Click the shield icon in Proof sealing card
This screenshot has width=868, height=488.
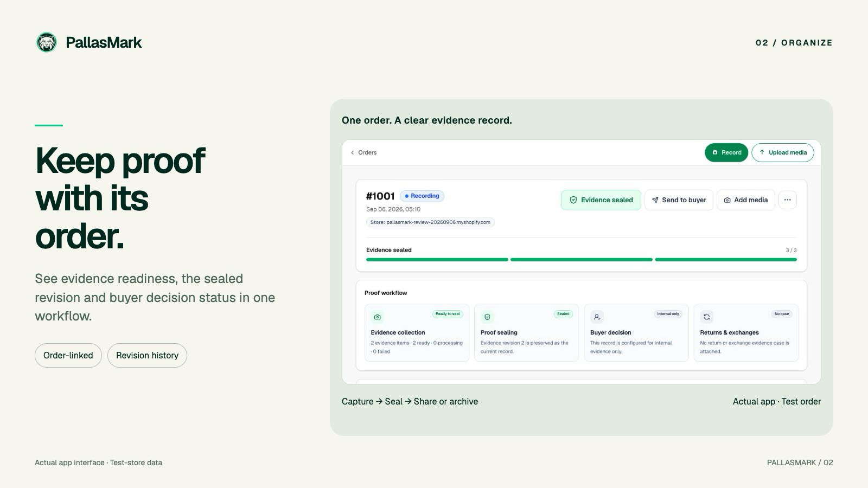click(x=487, y=317)
